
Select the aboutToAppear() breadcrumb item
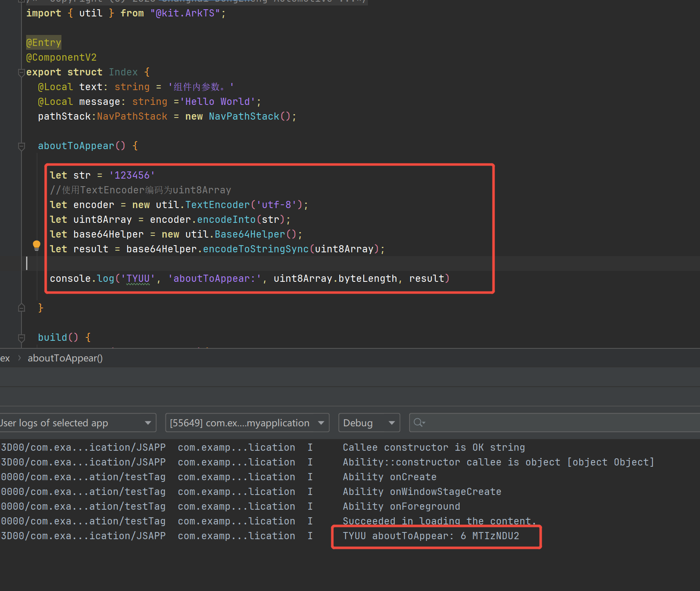[x=65, y=358]
